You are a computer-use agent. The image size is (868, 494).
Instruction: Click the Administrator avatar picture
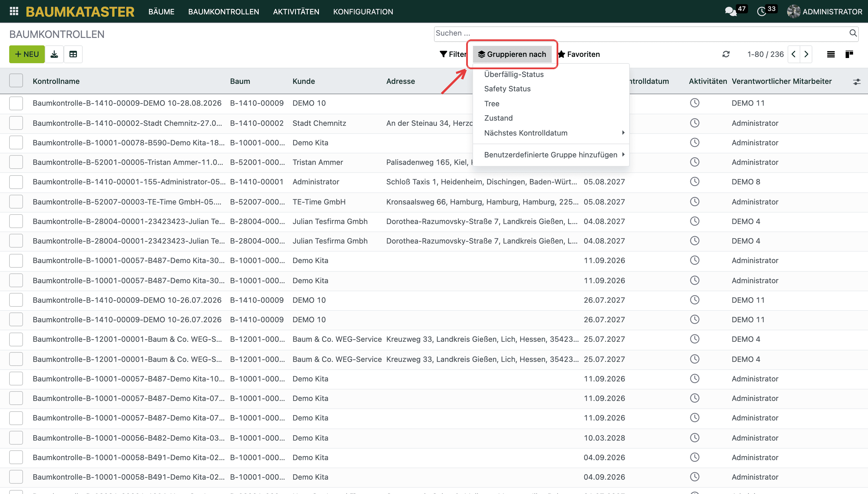(793, 11)
